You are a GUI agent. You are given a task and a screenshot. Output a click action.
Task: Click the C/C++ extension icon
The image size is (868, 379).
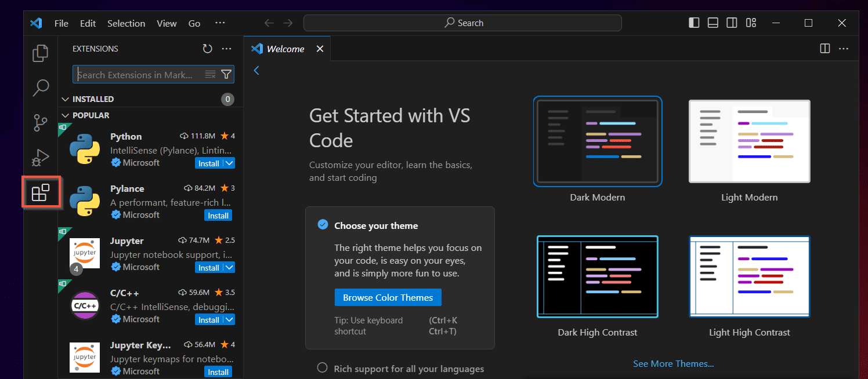(85, 305)
